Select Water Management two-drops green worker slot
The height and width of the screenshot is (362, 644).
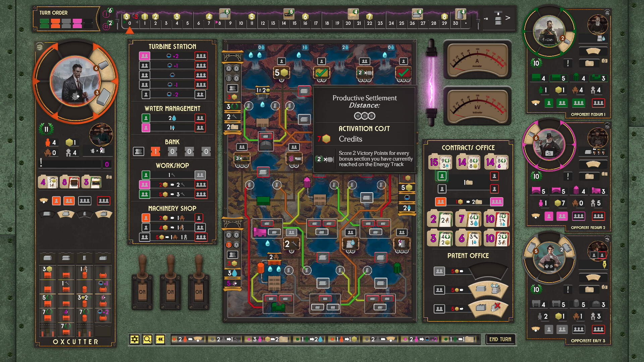[x=146, y=118]
